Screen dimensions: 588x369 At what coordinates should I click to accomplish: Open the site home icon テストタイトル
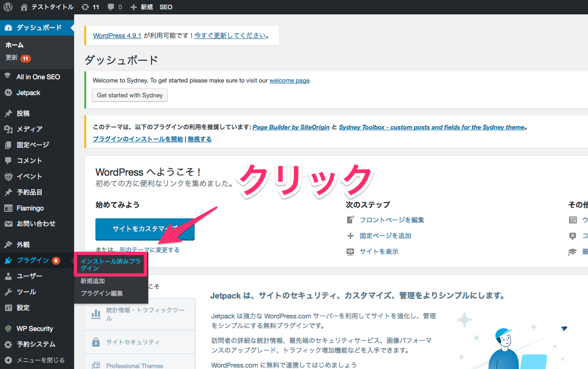pos(24,7)
